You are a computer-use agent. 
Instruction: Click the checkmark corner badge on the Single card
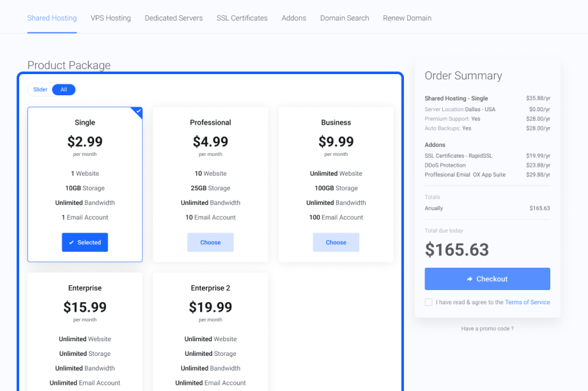point(138,111)
